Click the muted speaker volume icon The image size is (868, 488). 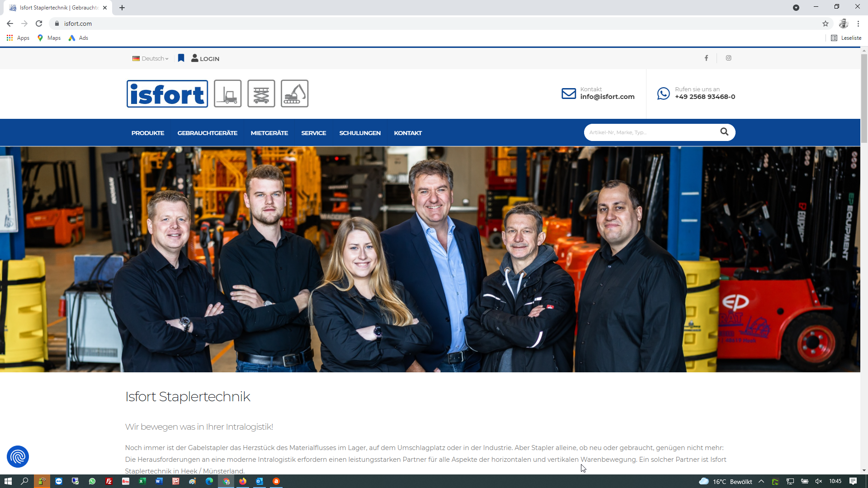[819, 481]
